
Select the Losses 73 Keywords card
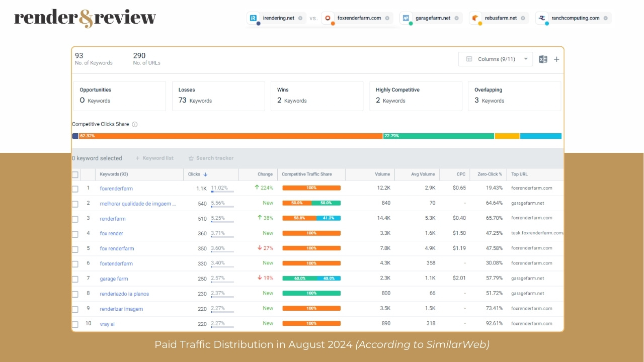point(218,96)
